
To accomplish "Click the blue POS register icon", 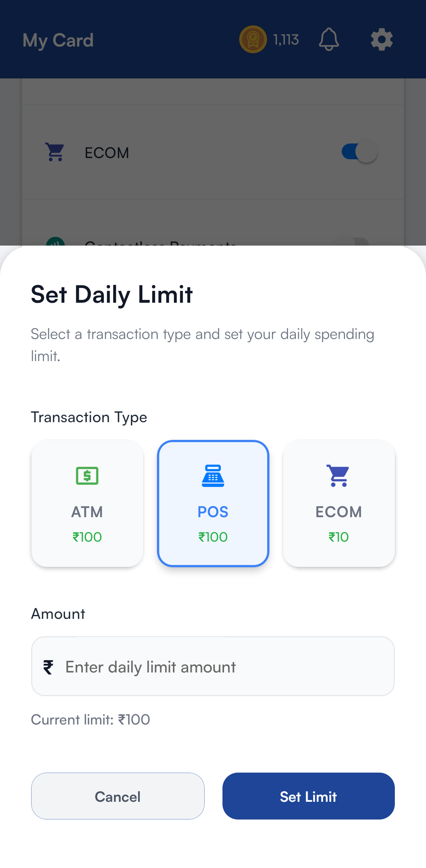I will click(x=213, y=476).
